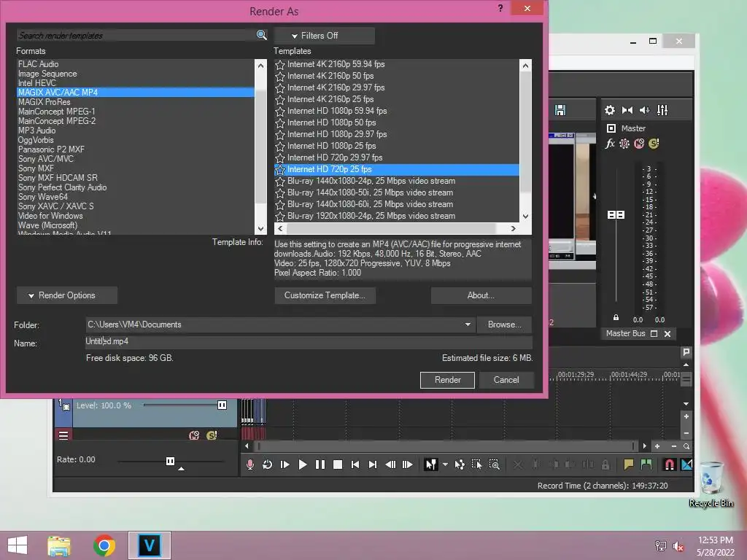Click Master automation settings gear icon
The width and height of the screenshot is (747, 560).
624,144
